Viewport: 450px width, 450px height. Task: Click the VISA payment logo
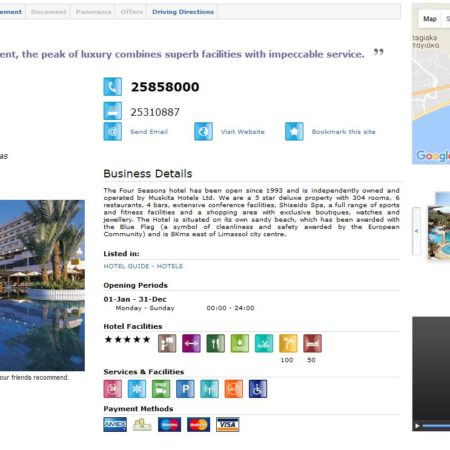[x=227, y=424]
